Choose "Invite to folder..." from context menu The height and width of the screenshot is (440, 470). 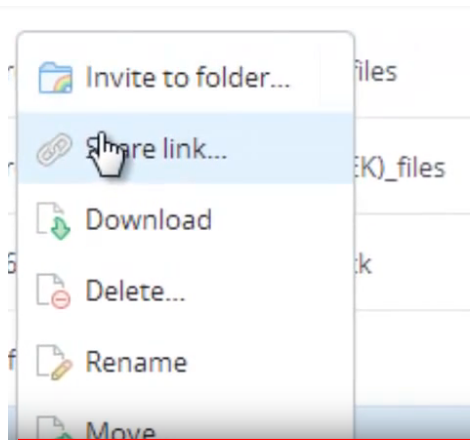click(188, 77)
